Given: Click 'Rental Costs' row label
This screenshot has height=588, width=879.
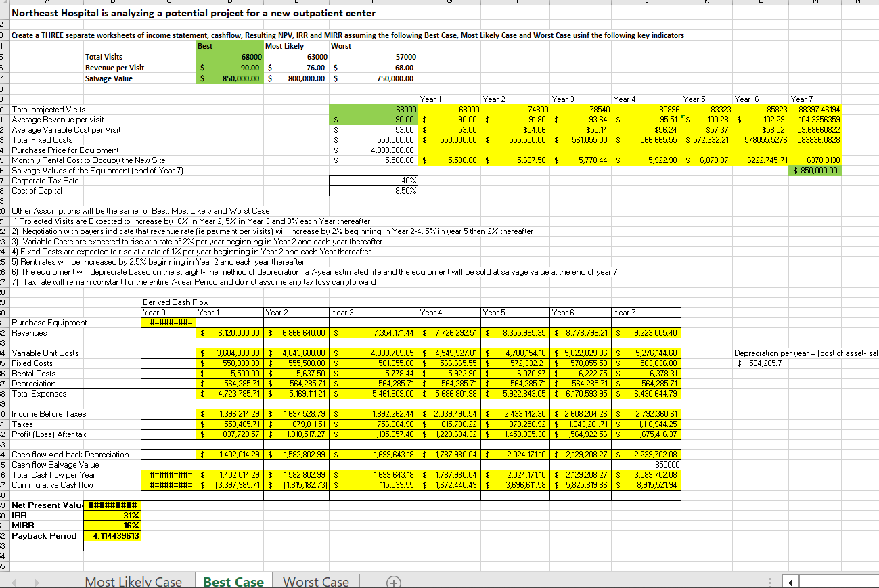Looking at the screenshot, I should (34, 374).
